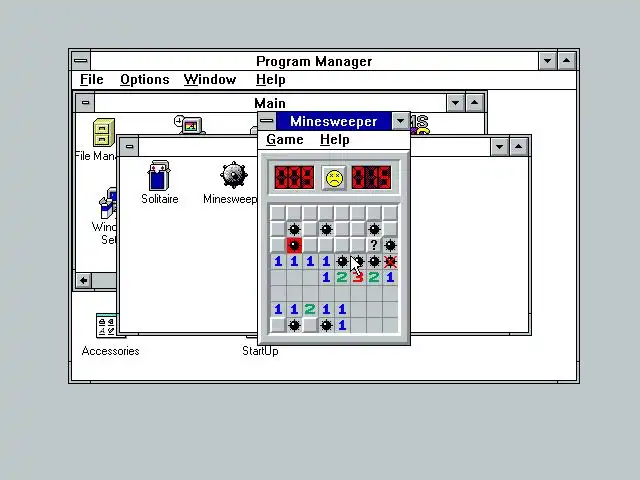Open the Game menu in Minesweeper
Image resolution: width=640 pixels, height=480 pixels.
point(284,140)
